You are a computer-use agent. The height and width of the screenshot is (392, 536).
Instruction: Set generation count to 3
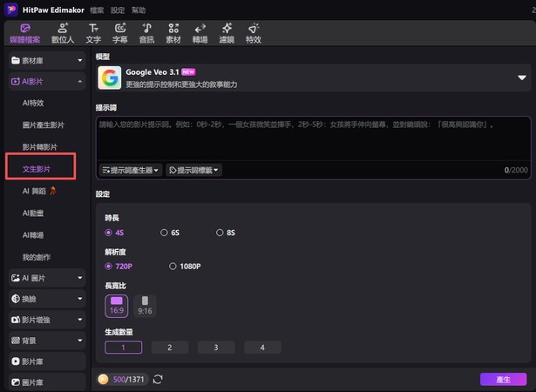coord(216,348)
